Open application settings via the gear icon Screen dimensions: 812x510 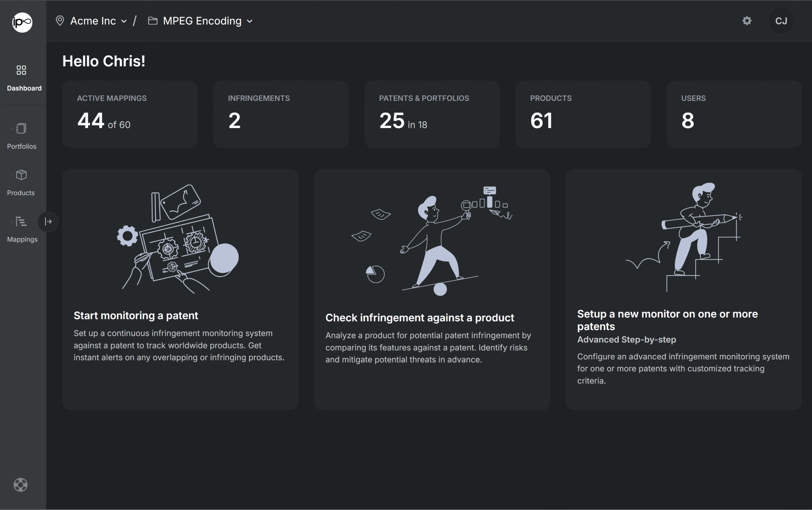747,21
